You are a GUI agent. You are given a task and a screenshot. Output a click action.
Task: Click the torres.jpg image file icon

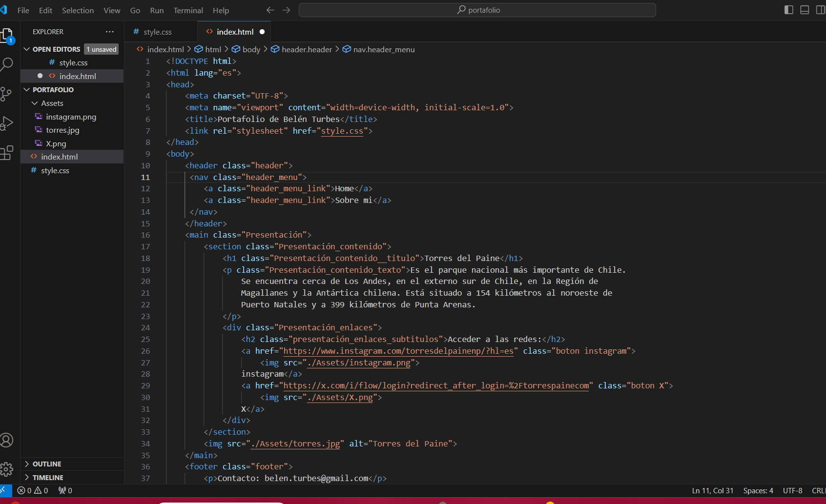39,130
